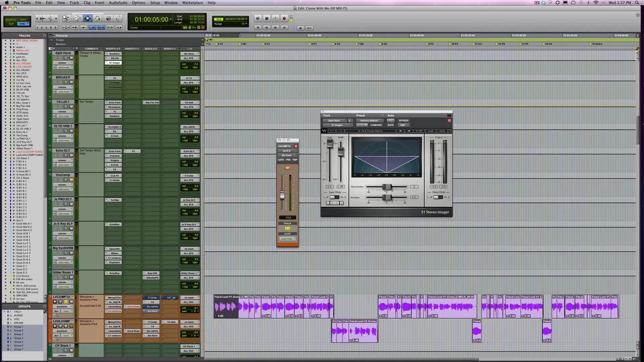The height and width of the screenshot is (362, 644).
Task: Click the Go to End button
Action: (284, 28)
